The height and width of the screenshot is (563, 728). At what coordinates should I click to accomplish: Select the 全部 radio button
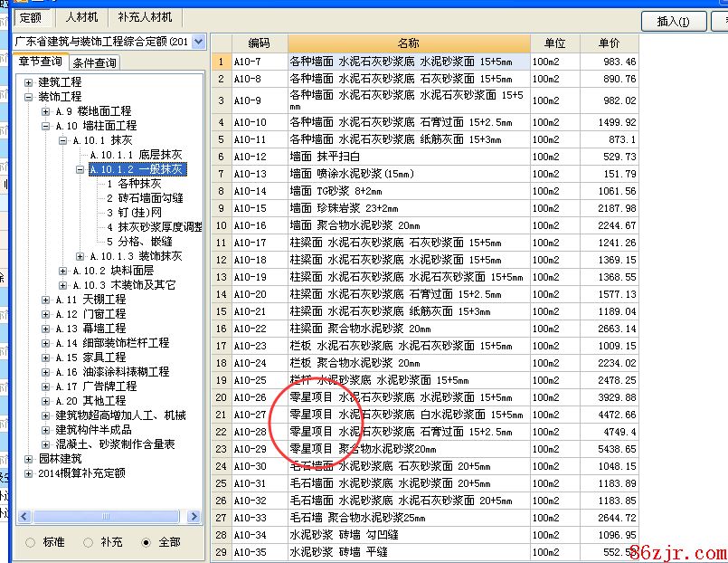click(x=147, y=542)
